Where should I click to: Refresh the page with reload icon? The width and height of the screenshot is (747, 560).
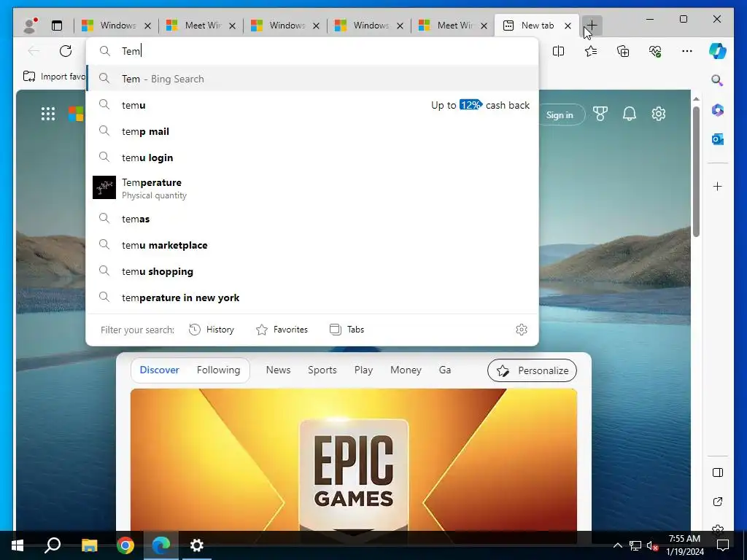point(66,51)
